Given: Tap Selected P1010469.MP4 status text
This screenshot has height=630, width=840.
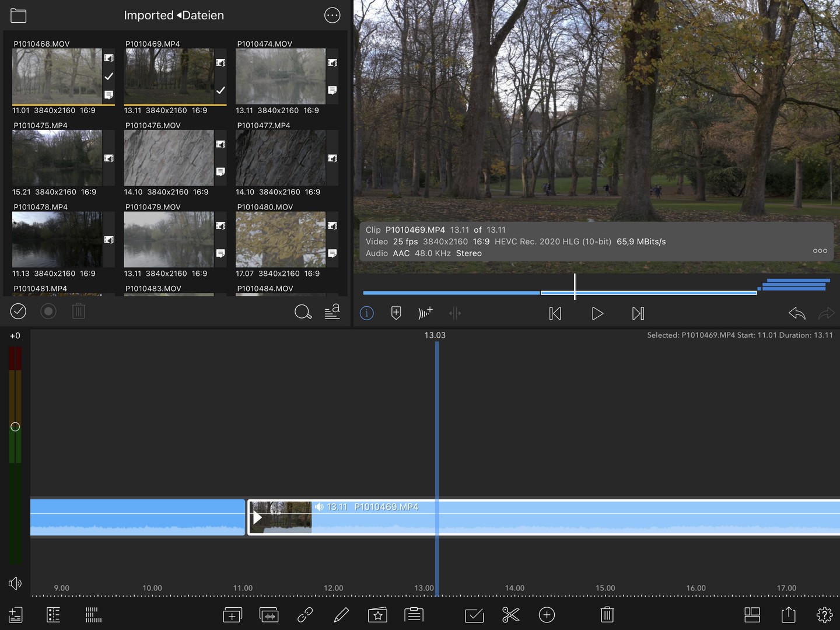Looking at the screenshot, I should coord(740,335).
